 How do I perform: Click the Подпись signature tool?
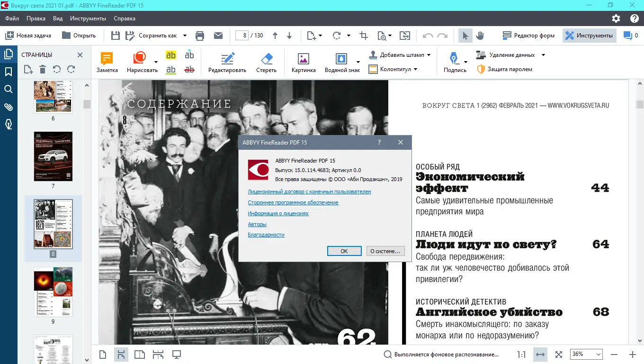455,62
